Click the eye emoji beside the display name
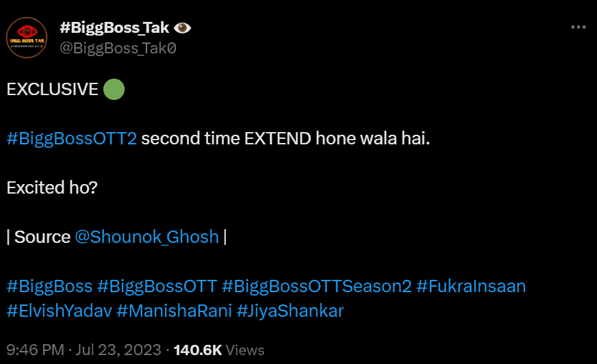The image size is (597, 364). click(x=182, y=28)
